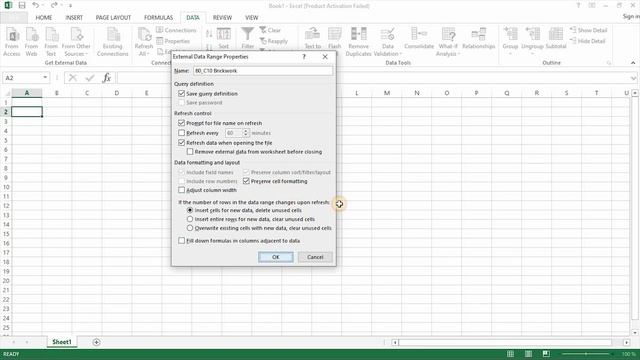The image size is (640, 360).
Task: Click the Undo icon
Action: coord(36,5)
